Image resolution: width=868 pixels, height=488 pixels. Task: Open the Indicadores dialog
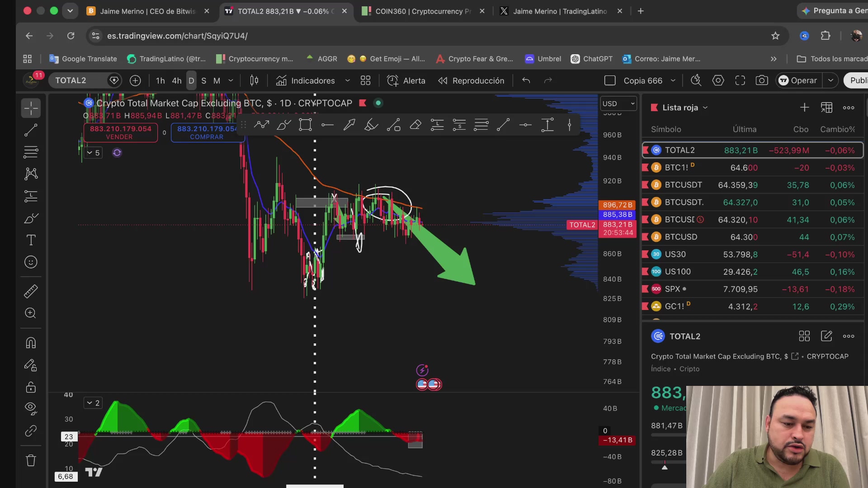click(x=306, y=80)
